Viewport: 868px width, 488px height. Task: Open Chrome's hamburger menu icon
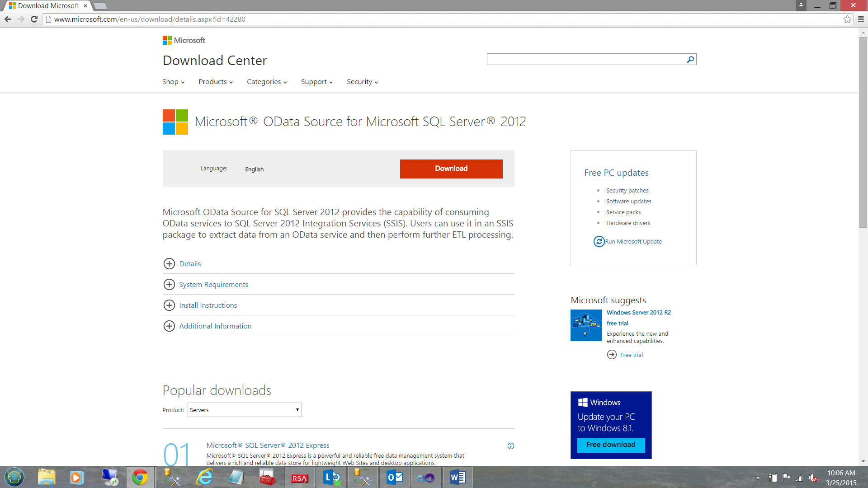tap(861, 19)
